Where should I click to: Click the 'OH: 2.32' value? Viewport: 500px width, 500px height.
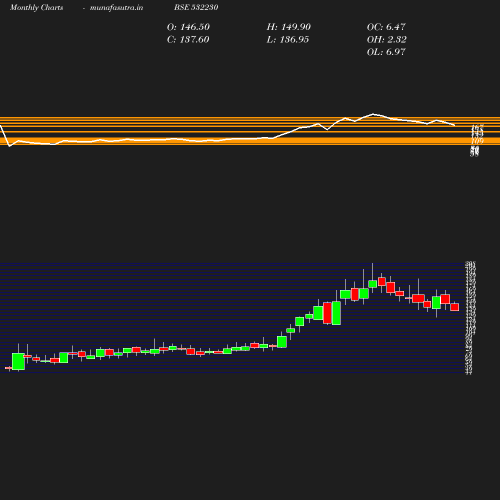point(387,39)
